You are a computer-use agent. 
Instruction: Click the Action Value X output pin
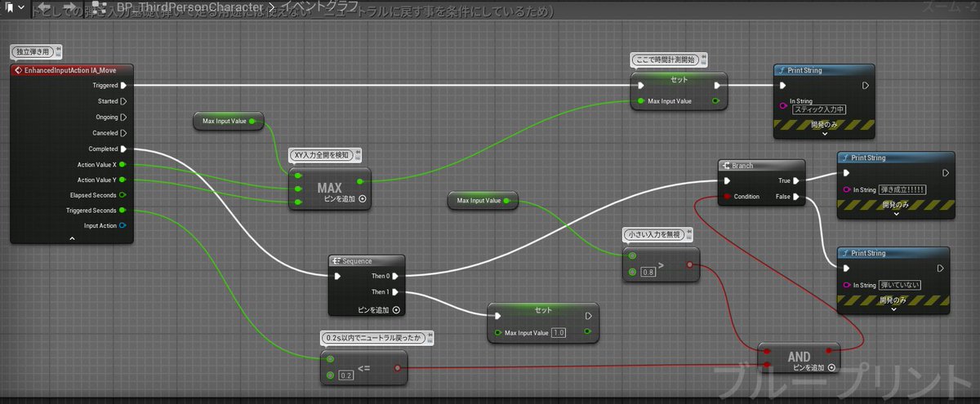[123, 164]
